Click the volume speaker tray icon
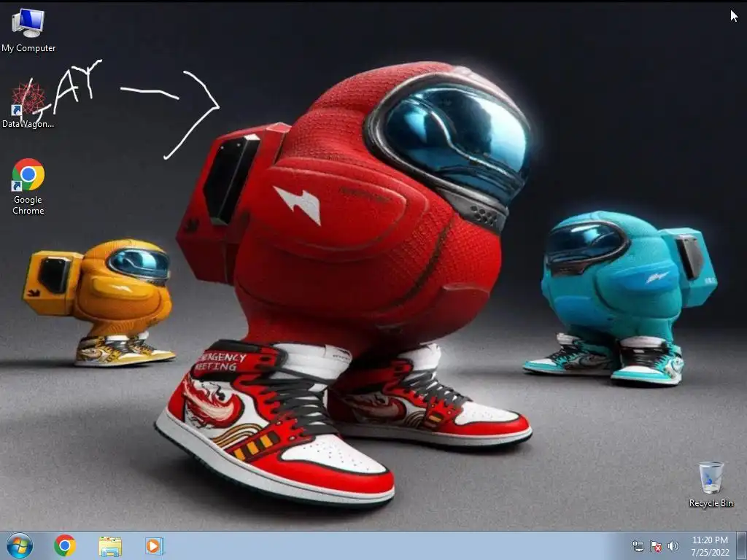Image resolution: width=747 pixels, height=560 pixels. click(673, 546)
